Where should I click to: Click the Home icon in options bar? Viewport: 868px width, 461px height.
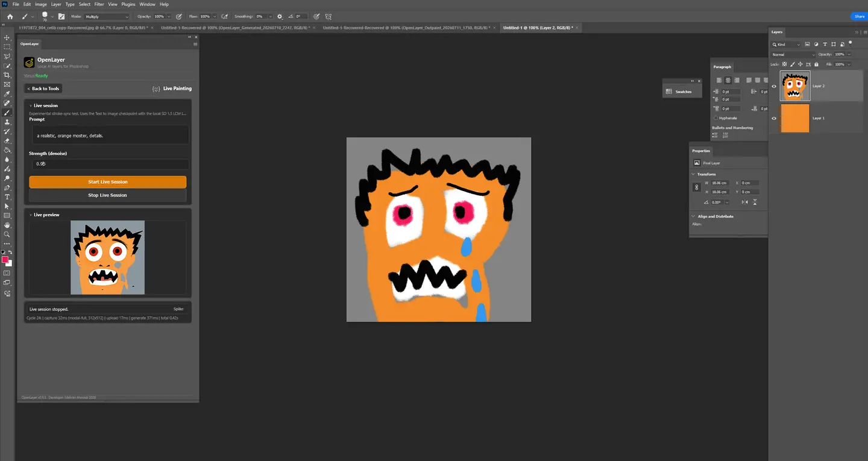point(10,16)
